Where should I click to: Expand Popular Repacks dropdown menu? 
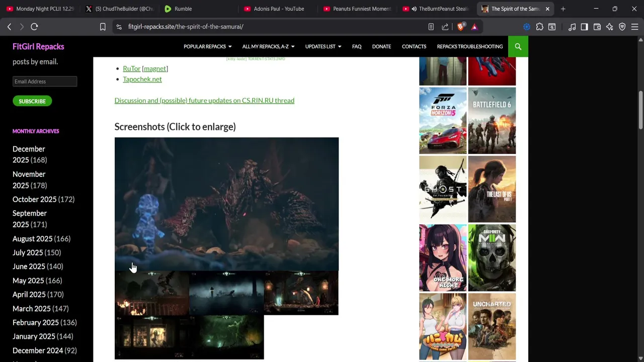(207, 46)
